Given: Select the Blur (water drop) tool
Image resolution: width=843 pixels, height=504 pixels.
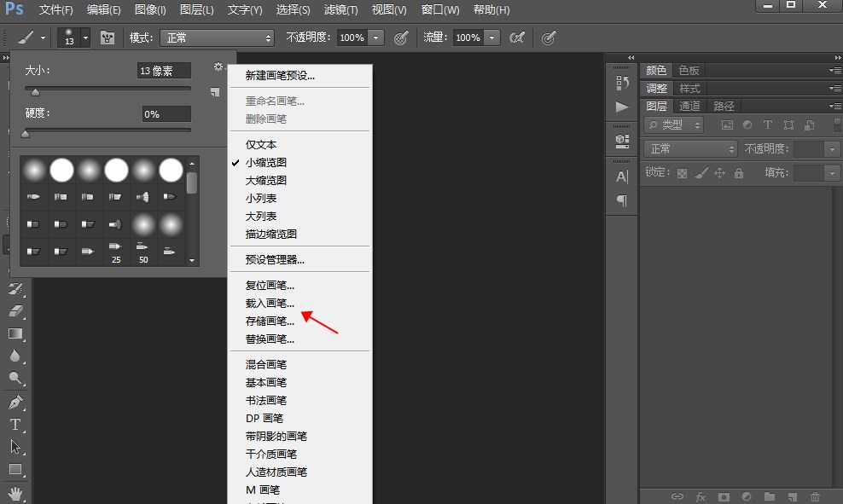Looking at the screenshot, I should coord(15,356).
